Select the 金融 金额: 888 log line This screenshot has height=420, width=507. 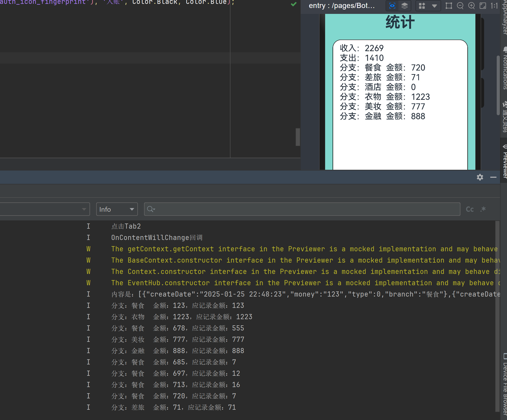tap(178, 351)
